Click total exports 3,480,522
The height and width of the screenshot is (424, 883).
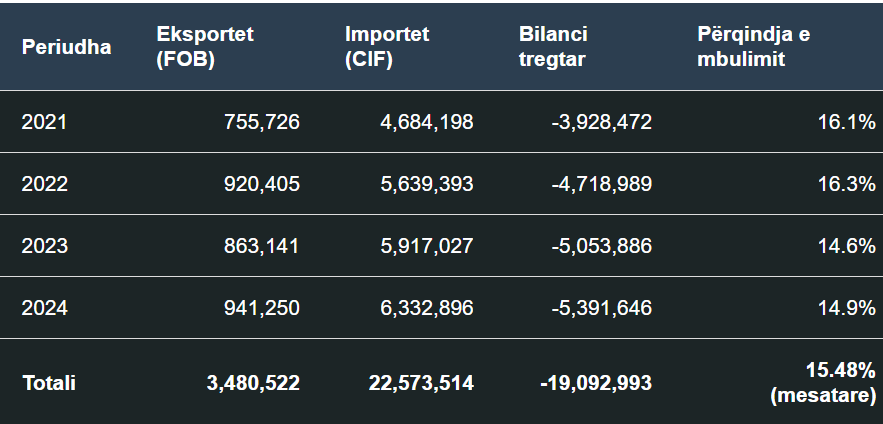tap(253, 383)
